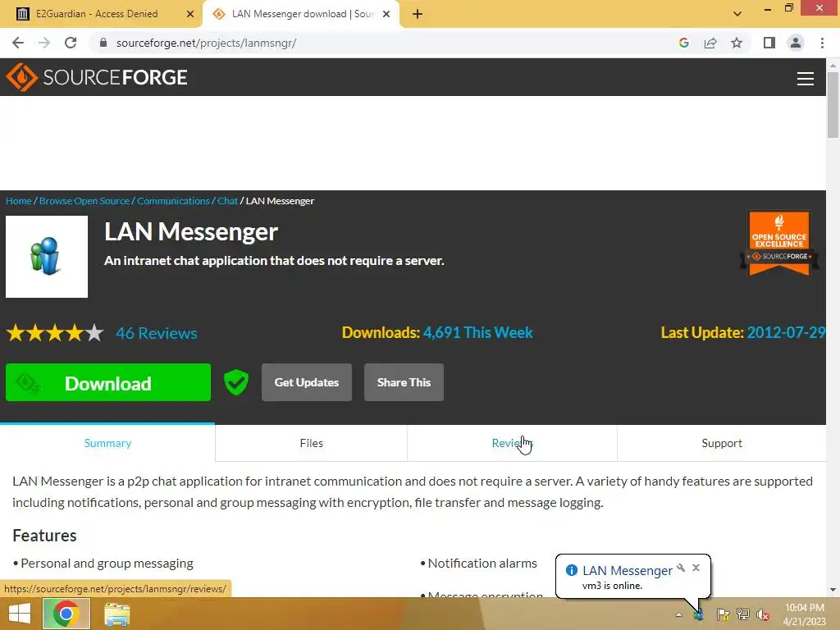Close the LAN Messenger download tab
Image resolution: width=840 pixels, height=630 pixels.
coord(386,14)
